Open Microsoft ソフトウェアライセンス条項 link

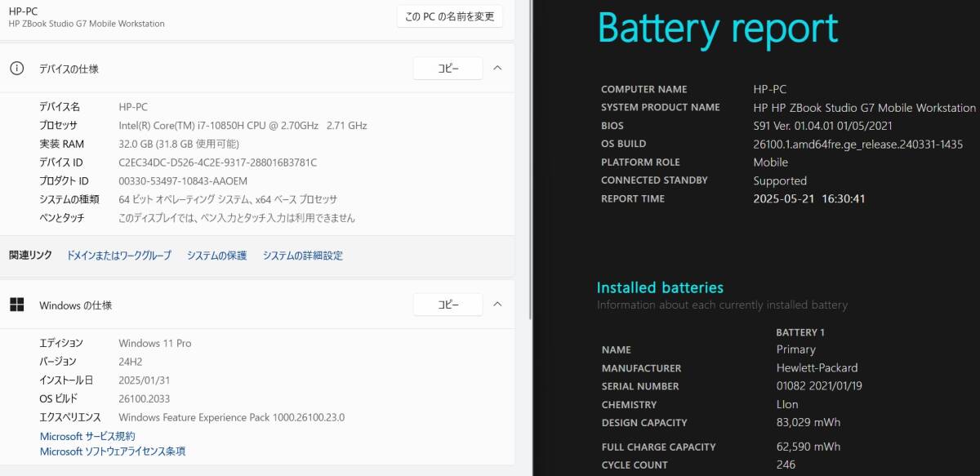coord(113,452)
